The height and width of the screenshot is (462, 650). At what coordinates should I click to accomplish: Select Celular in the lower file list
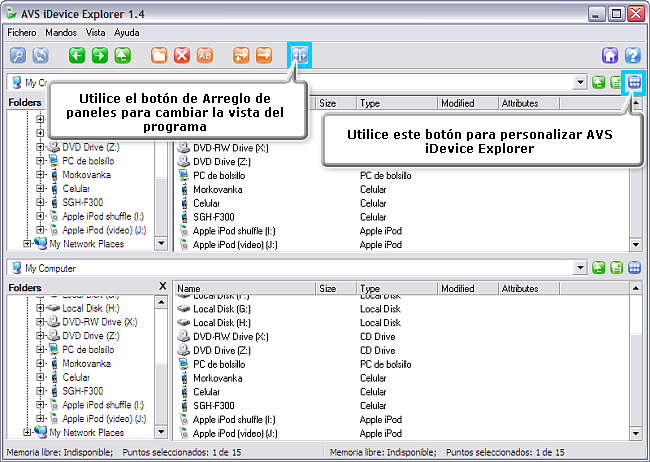[206, 392]
